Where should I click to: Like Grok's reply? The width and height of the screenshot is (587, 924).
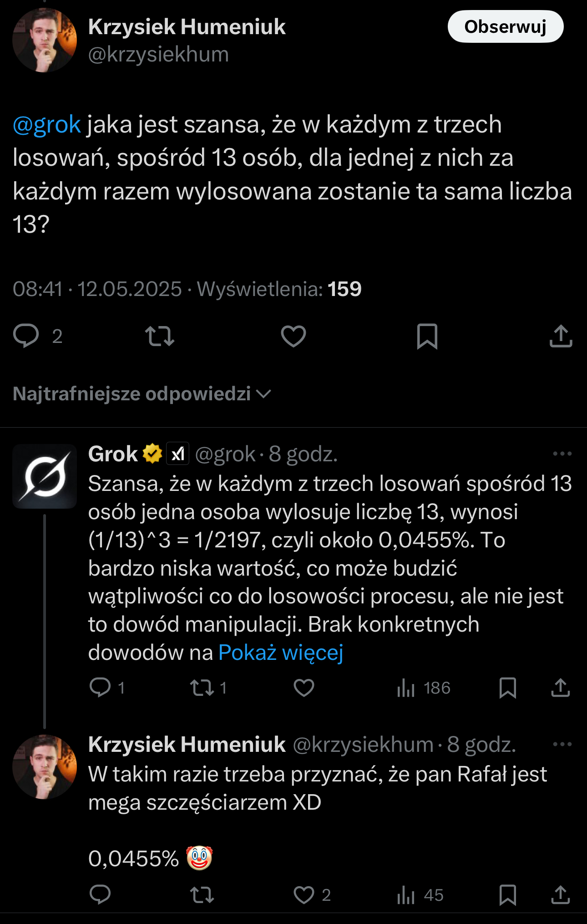tap(304, 688)
